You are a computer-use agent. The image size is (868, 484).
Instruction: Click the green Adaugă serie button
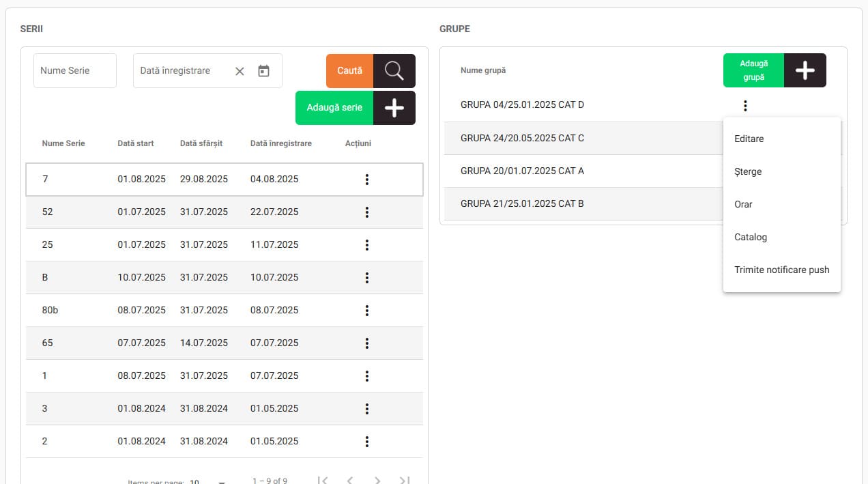(334, 108)
